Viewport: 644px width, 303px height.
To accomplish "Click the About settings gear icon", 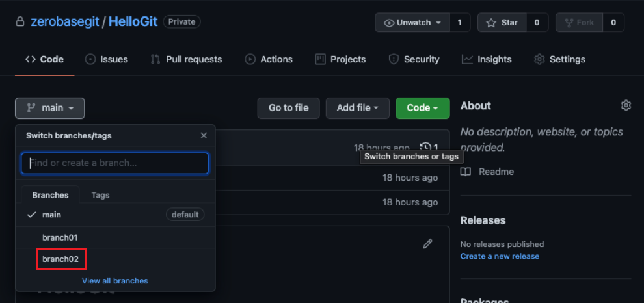I will click(x=626, y=105).
